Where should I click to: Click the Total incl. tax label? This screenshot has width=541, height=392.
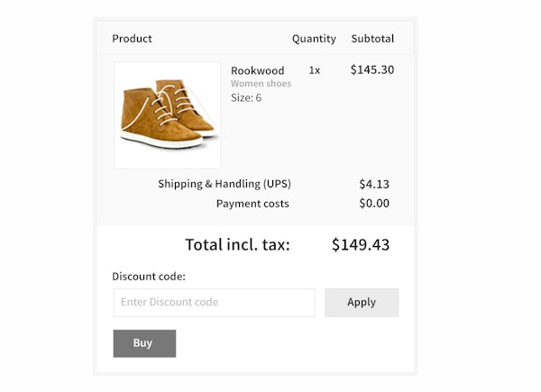coord(237,244)
